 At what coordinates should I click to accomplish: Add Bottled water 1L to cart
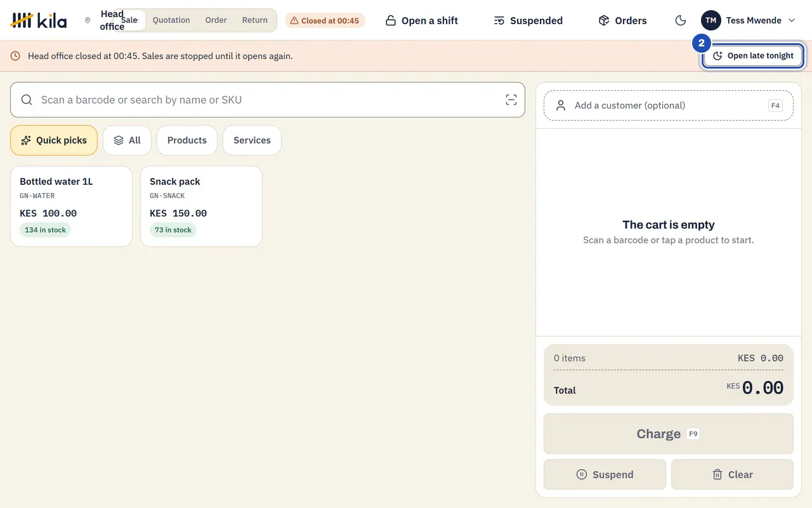(x=71, y=206)
